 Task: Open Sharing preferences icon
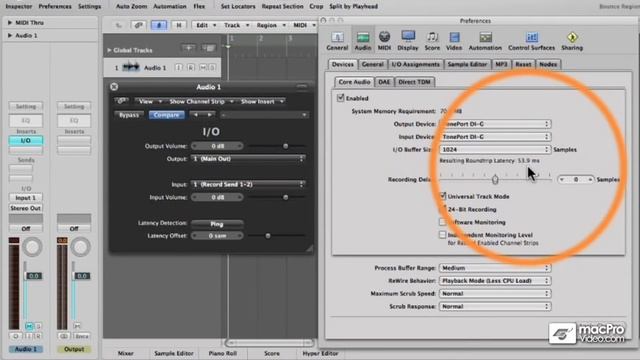[572, 41]
